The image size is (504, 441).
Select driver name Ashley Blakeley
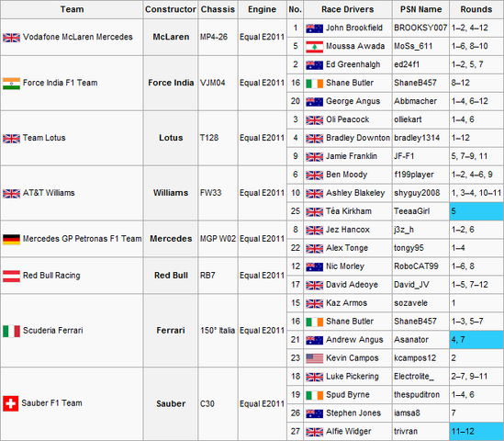(x=355, y=193)
